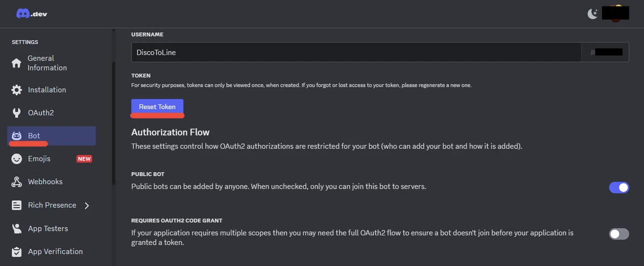
Task: Click the Reset Token button
Action: [157, 107]
